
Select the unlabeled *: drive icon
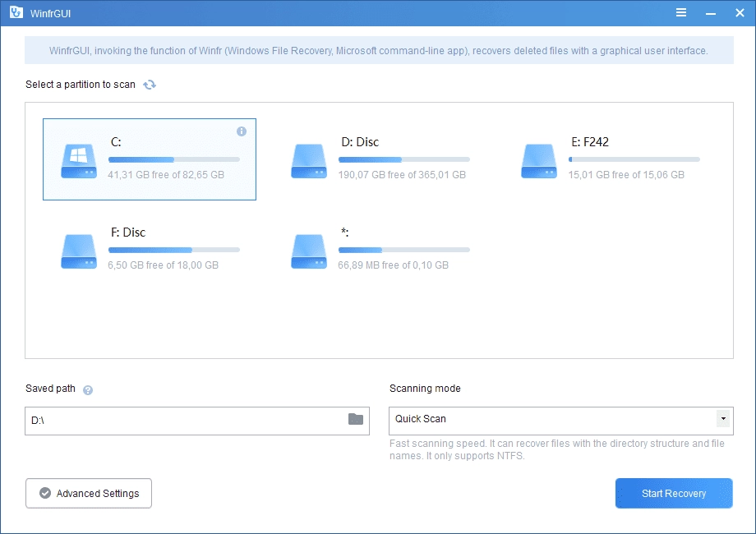[309, 251]
